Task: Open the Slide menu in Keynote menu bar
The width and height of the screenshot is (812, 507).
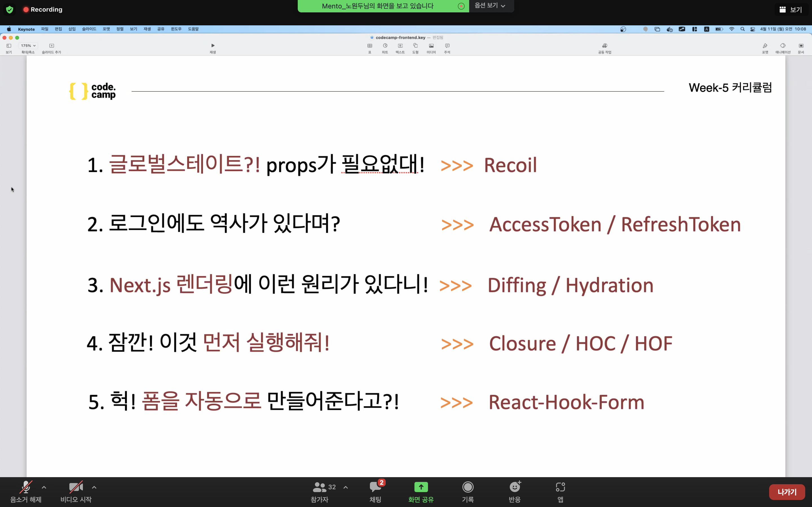Action: [89, 29]
